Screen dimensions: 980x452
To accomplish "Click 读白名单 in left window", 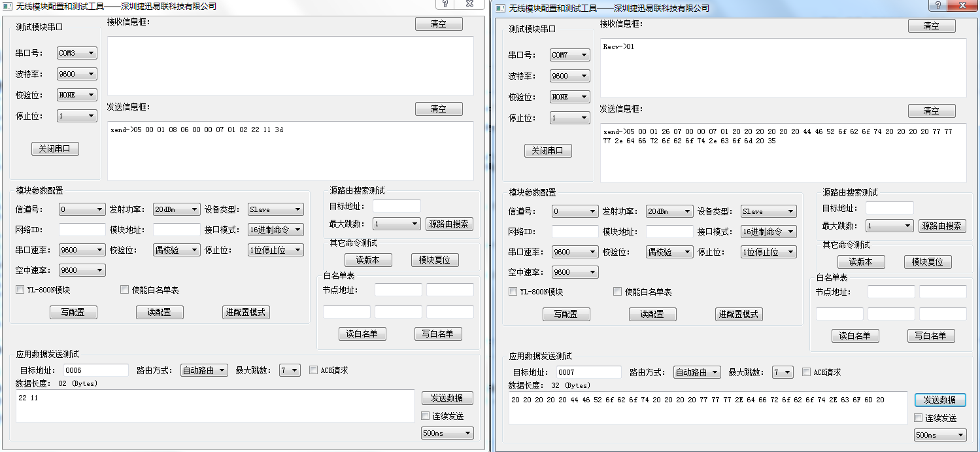I will point(362,334).
